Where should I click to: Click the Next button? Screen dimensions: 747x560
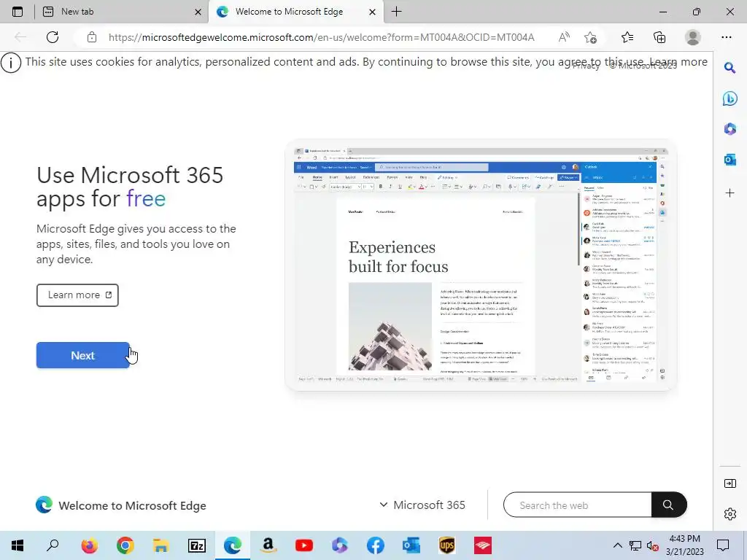(83, 355)
